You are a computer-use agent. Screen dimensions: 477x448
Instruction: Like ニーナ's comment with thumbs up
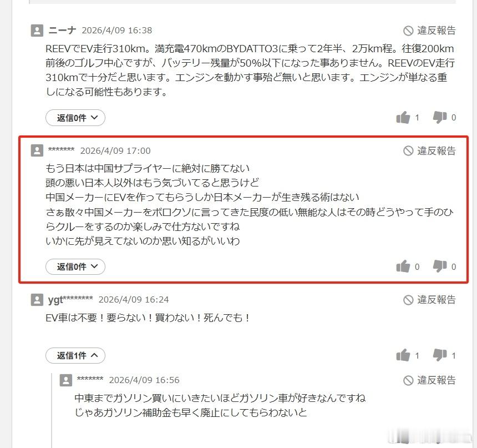(403, 117)
